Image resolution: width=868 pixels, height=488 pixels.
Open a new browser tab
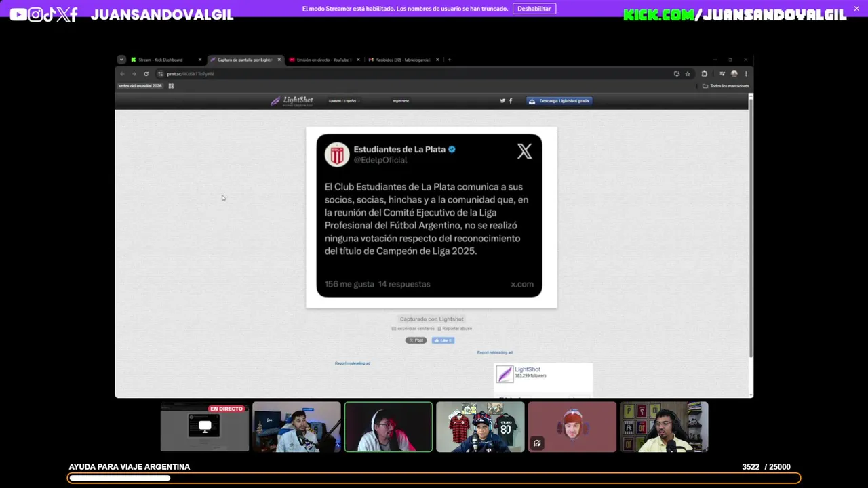pos(449,60)
